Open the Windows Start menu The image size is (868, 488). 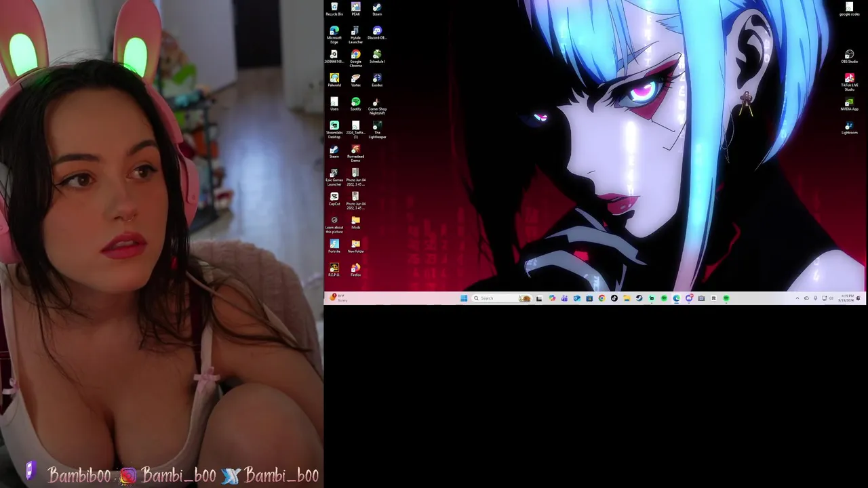click(464, 298)
